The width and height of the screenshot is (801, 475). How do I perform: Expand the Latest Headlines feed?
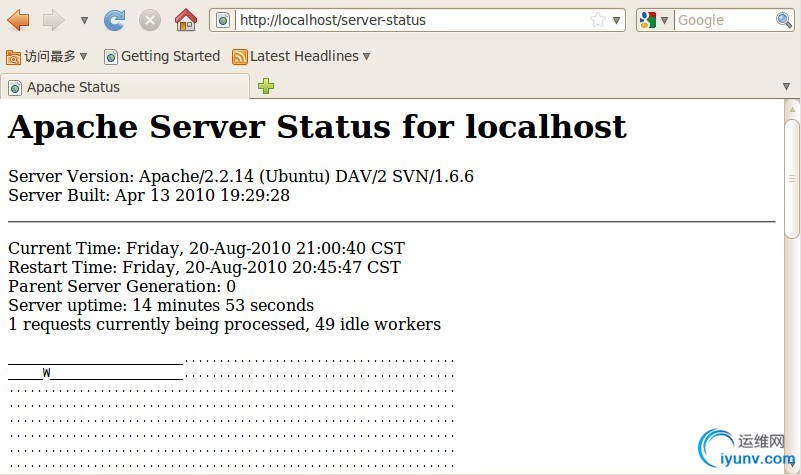tap(301, 56)
